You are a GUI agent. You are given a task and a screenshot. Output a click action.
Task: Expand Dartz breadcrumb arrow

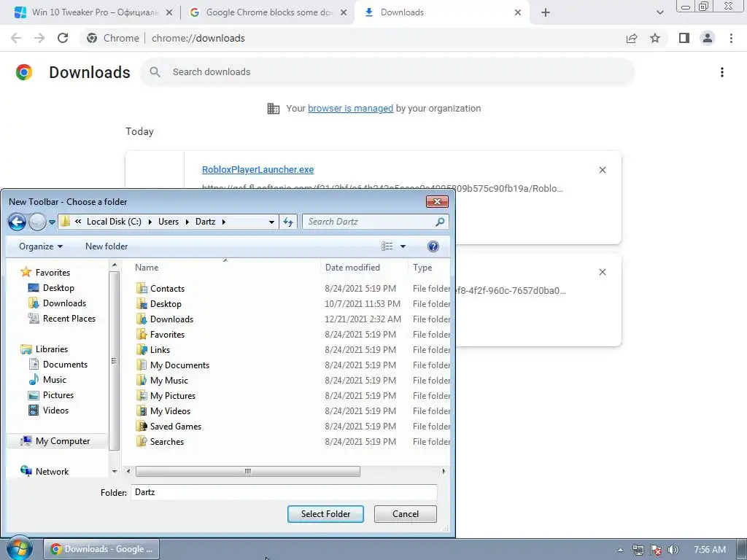click(223, 222)
